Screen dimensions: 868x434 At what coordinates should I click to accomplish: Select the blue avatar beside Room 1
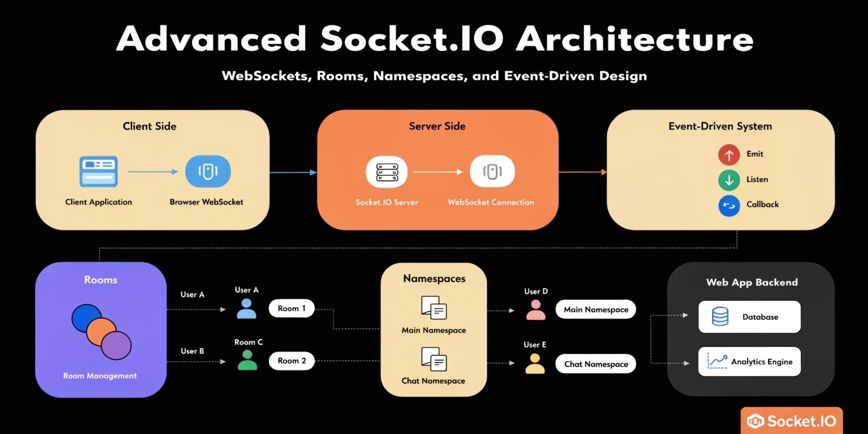246,309
